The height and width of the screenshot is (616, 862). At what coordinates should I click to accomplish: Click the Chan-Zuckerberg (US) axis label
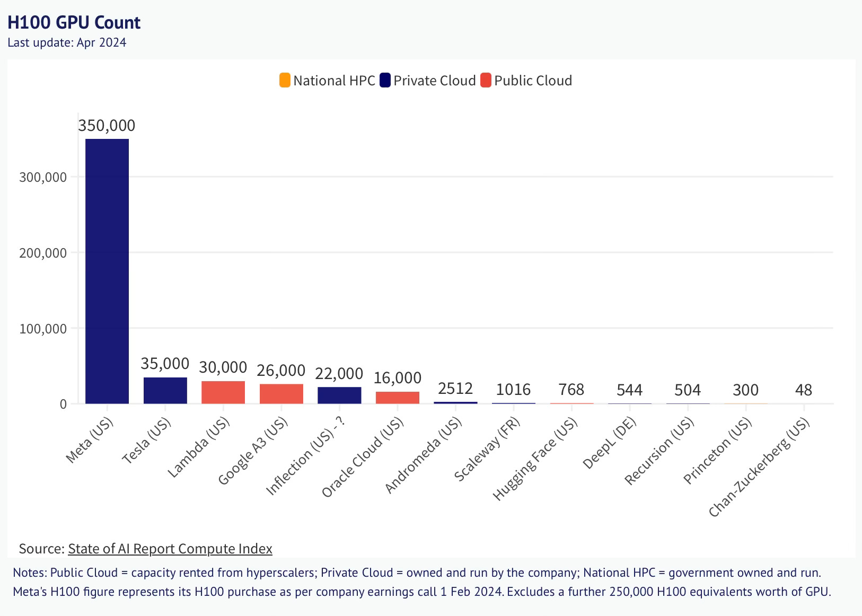tap(759, 468)
